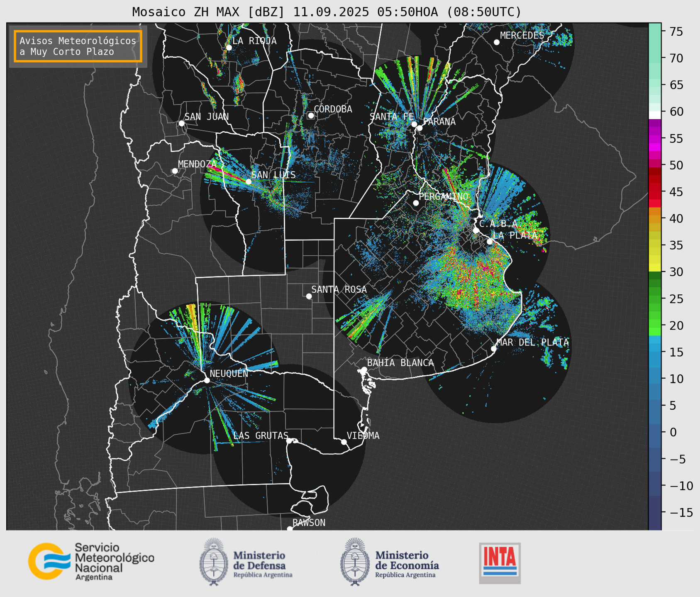Image resolution: width=700 pixels, height=597 pixels.
Task: Click the Rawson city marker
Action: coord(290,528)
